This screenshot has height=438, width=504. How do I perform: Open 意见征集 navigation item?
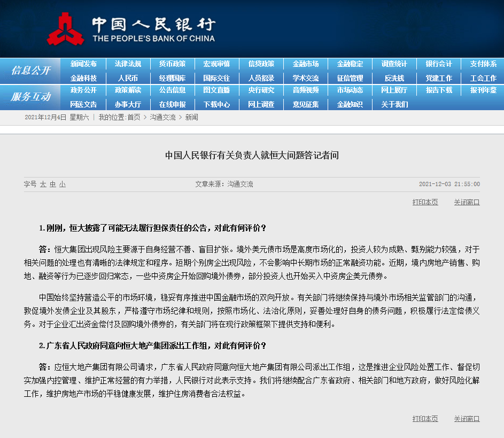tap(306, 104)
